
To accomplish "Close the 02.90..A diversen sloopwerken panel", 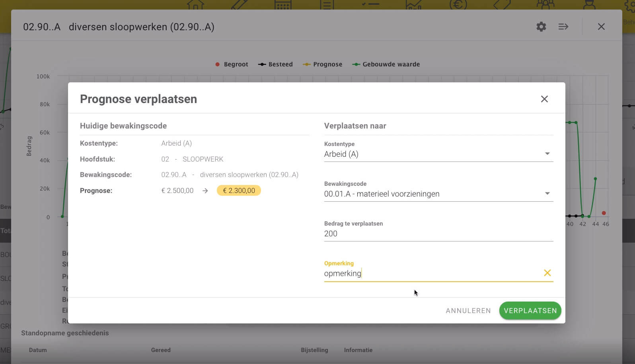I will tap(601, 27).
